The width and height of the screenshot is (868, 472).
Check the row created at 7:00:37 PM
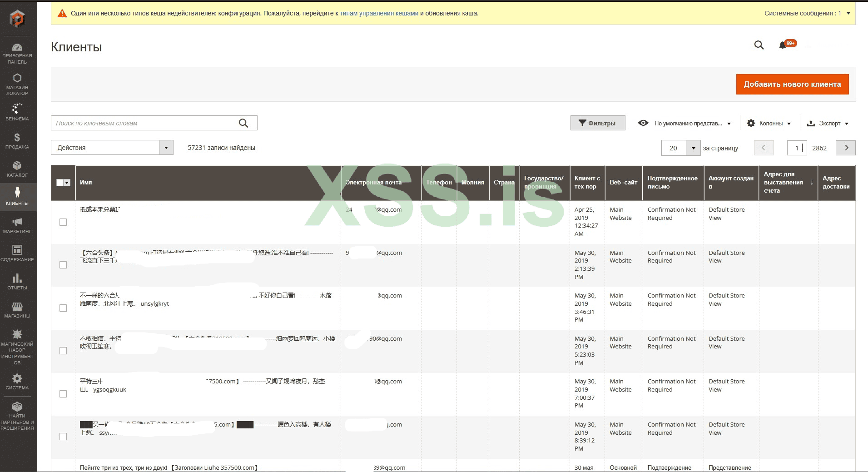point(63,394)
